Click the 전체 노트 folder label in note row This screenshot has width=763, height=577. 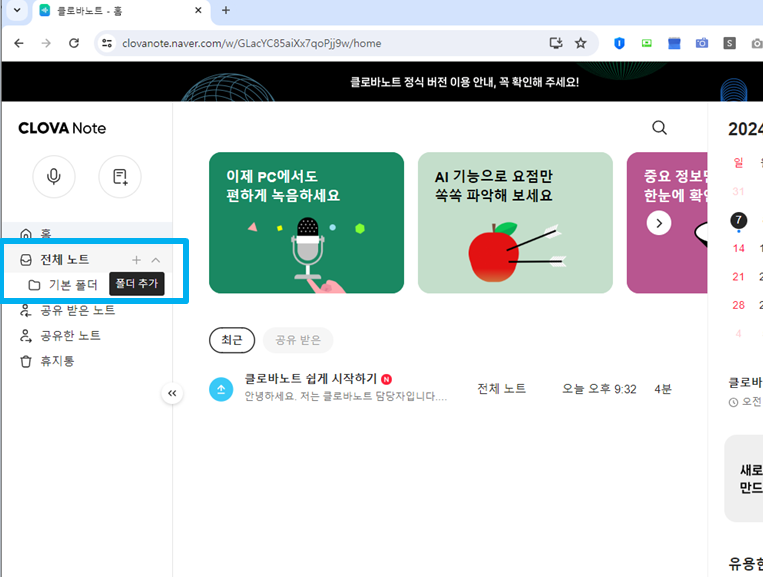(x=502, y=389)
